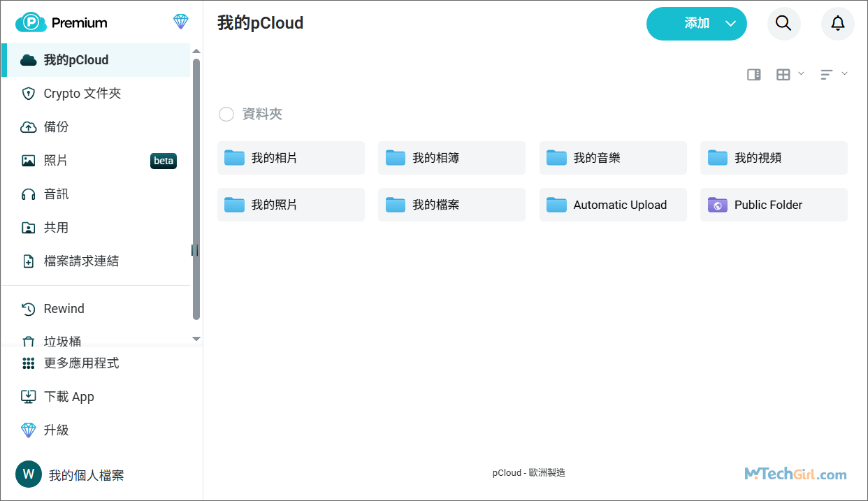The image size is (868, 501).
Task: Click the 添加 button
Action: point(696,24)
